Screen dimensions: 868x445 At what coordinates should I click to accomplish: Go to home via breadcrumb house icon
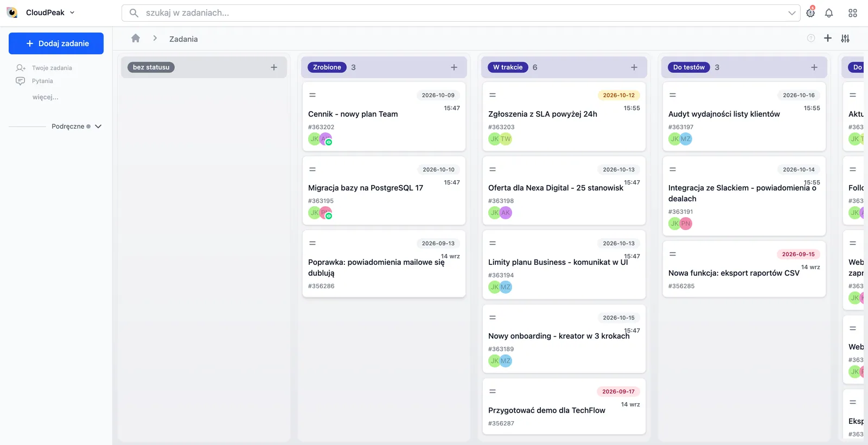[136, 38]
